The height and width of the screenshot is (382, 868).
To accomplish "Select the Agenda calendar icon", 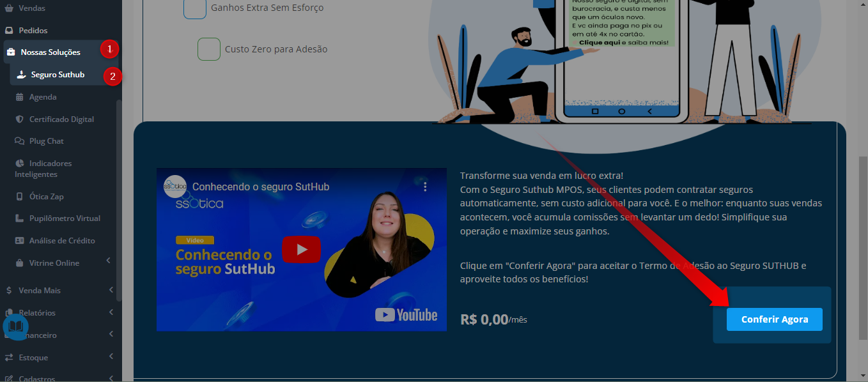I will (x=19, y=97).
